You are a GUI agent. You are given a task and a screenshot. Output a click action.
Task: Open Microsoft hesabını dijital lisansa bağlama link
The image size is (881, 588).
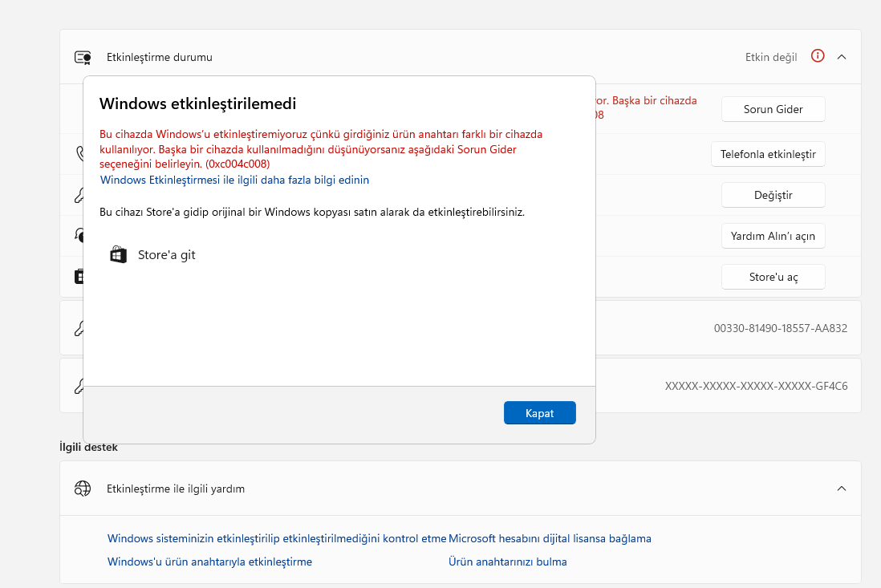(550, 538)
